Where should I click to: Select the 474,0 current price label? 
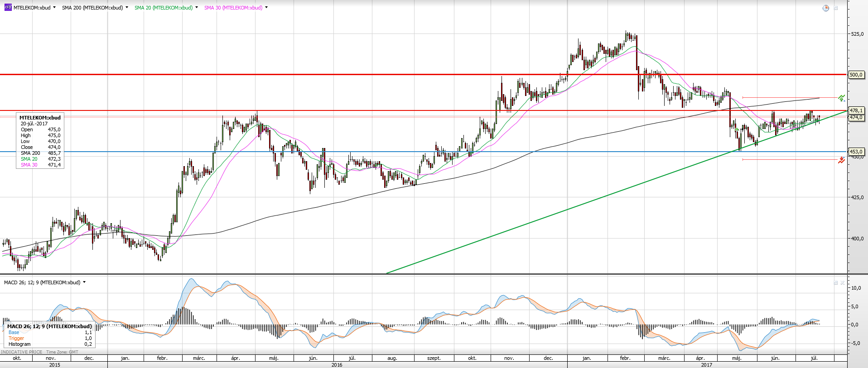pyautogui.click(x=856, y=117)
